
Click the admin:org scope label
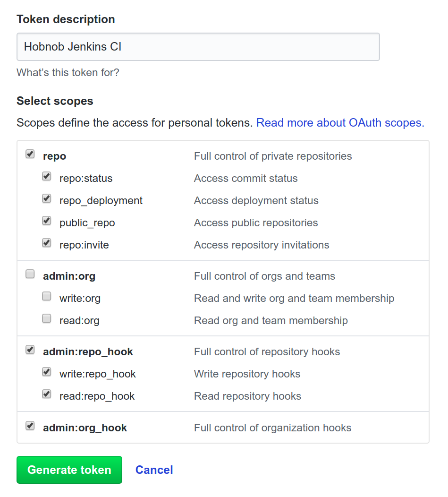click(x=69, y=276)
